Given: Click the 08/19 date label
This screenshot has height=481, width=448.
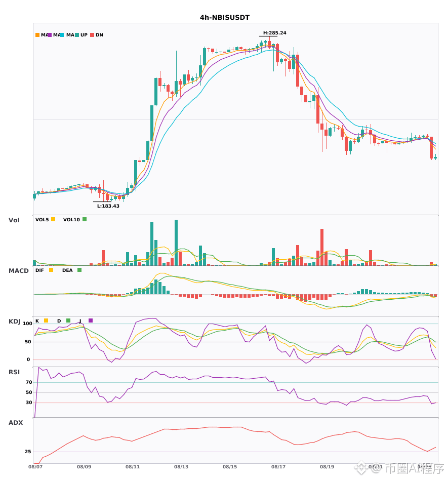Looking at the screenshot, I should (327, 467).
